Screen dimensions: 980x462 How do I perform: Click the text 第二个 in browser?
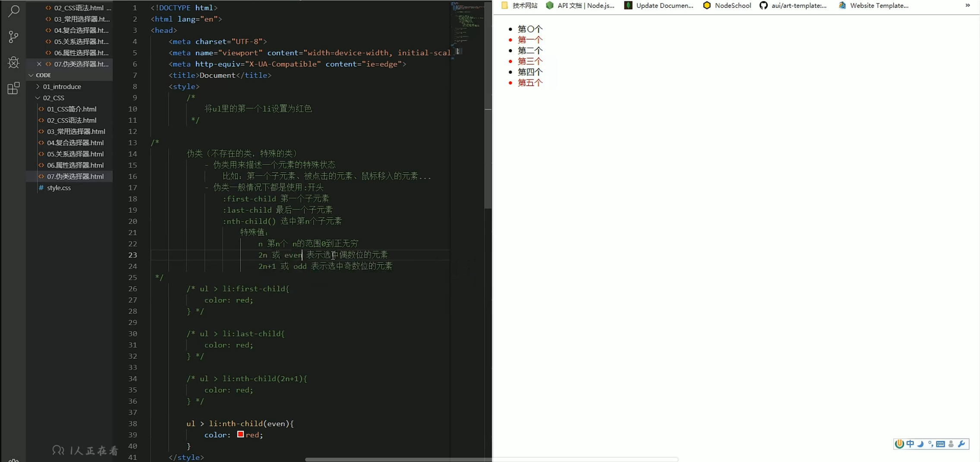(x=530, y=51)
